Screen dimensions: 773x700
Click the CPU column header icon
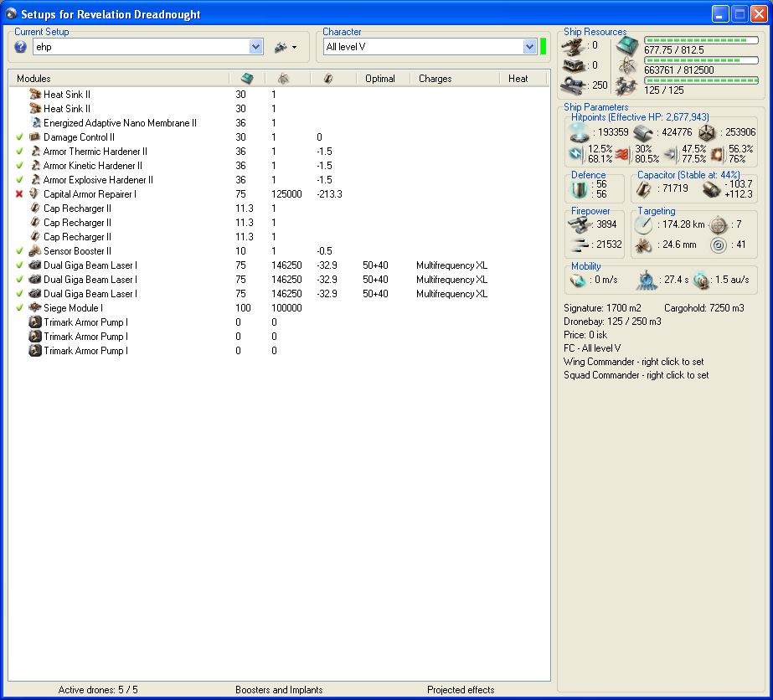246,79
